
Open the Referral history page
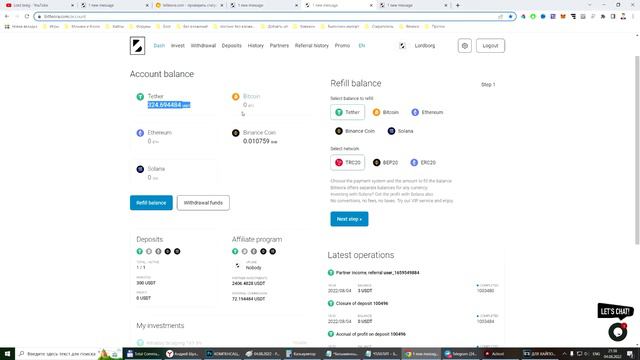tap(311, 46)
